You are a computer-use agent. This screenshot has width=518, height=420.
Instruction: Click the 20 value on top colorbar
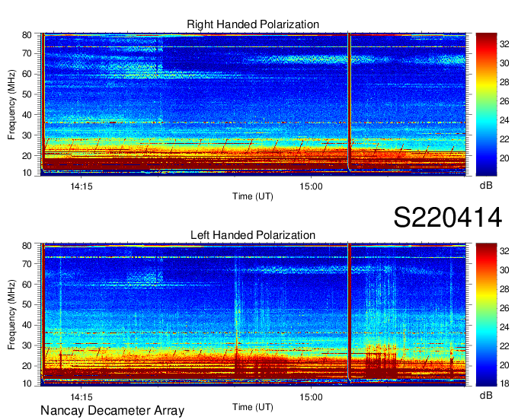[504, 158]
